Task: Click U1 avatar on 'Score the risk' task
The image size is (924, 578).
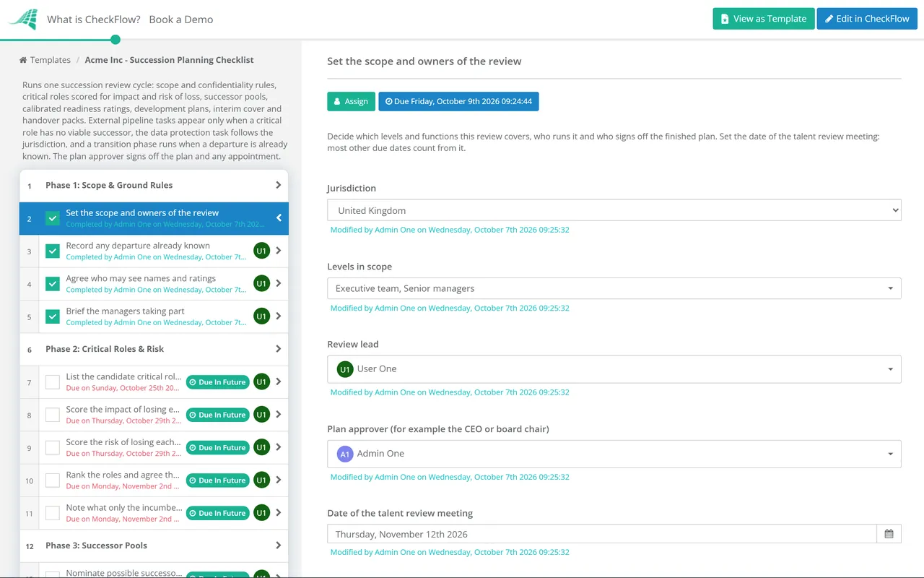Action: coord(261,447)
